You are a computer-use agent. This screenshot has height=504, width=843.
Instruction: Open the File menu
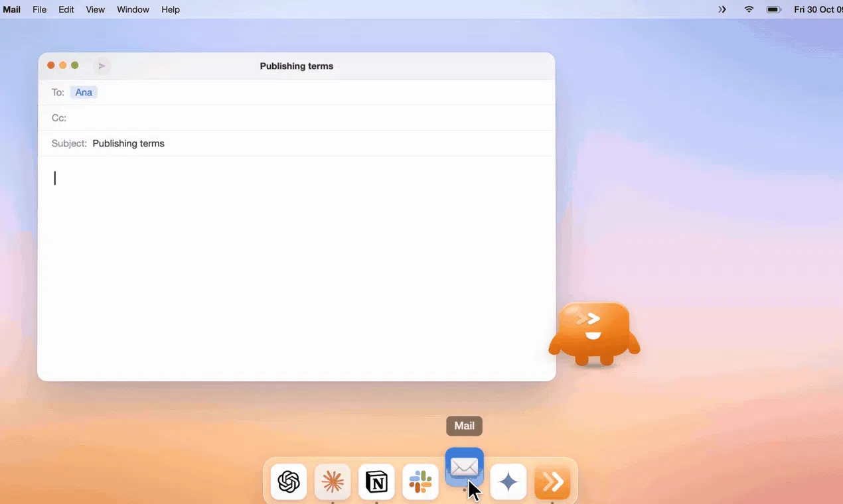tap(40, 9)
